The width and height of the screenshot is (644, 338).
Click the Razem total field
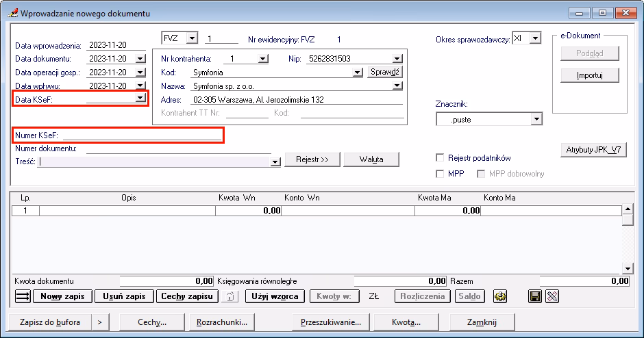point(584,281)
